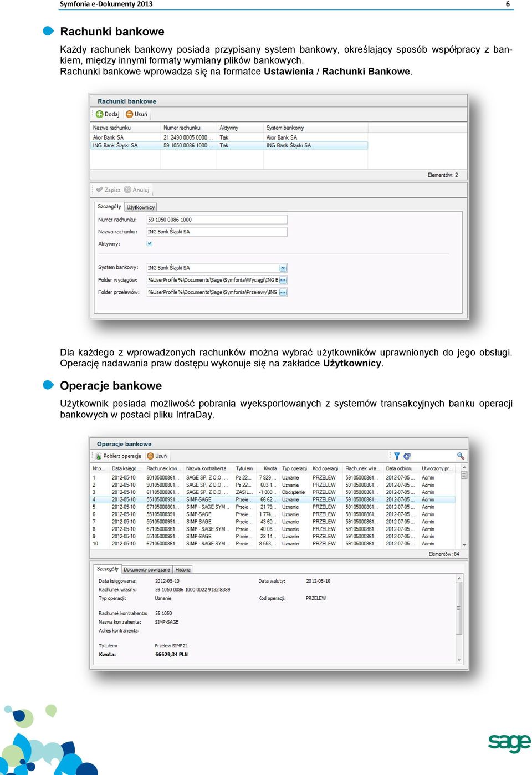This screenshot has height=775, width=532.
Task: Click the Rachunek własny account number value
Action: [x=192, y=589]
